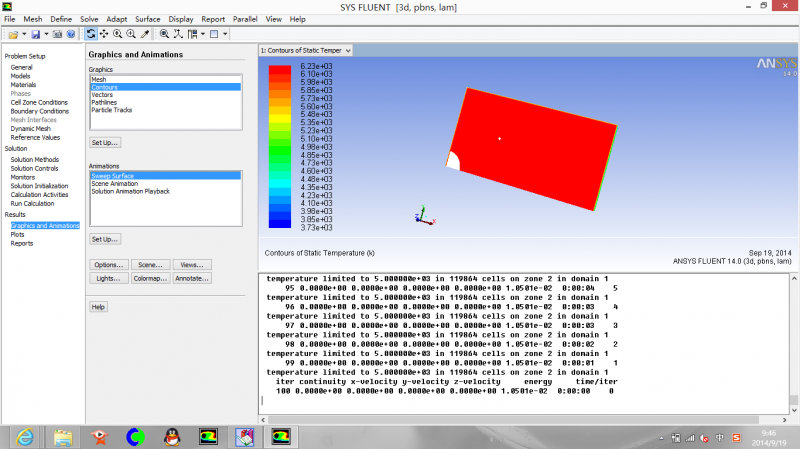The height and width of the screenshot is (449, 800).
Task: Click the fit to window icon
Action: 164,34
